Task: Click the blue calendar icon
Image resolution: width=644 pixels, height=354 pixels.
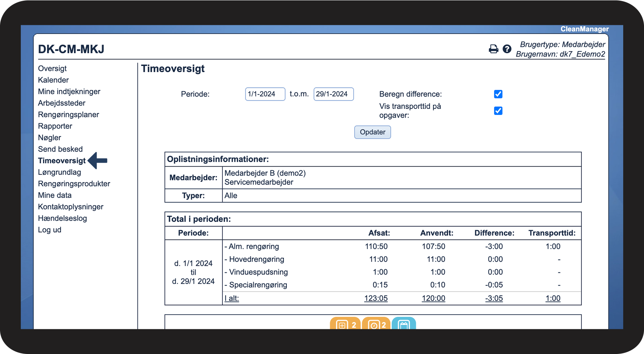Action: 403,324
